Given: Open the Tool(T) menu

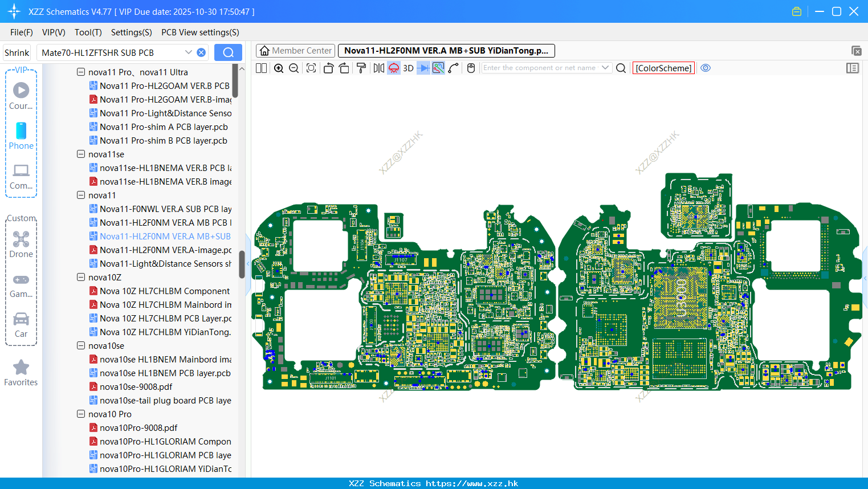Looking at the screenshot, I should pos(88,32).
